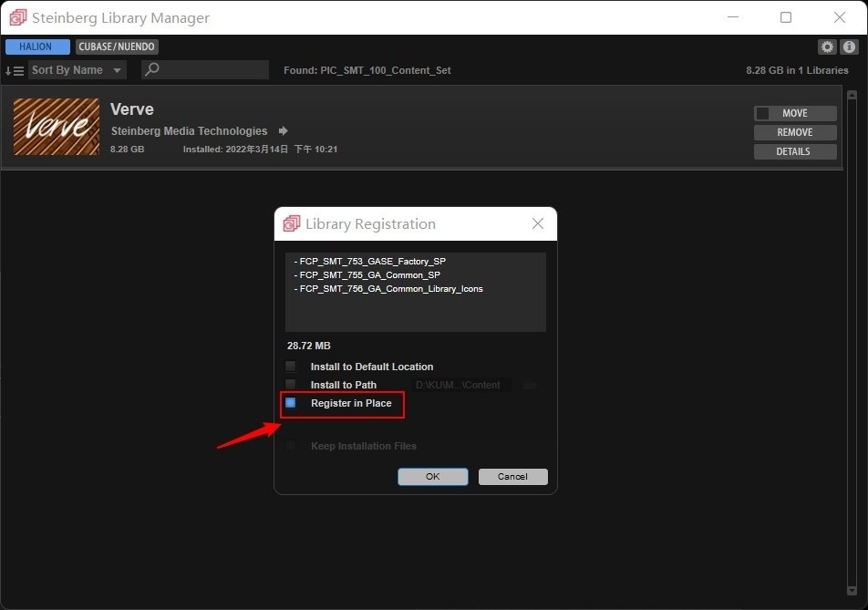Close the Library Registration dialog
Viewport: 868px width, 610px height.
538,223
